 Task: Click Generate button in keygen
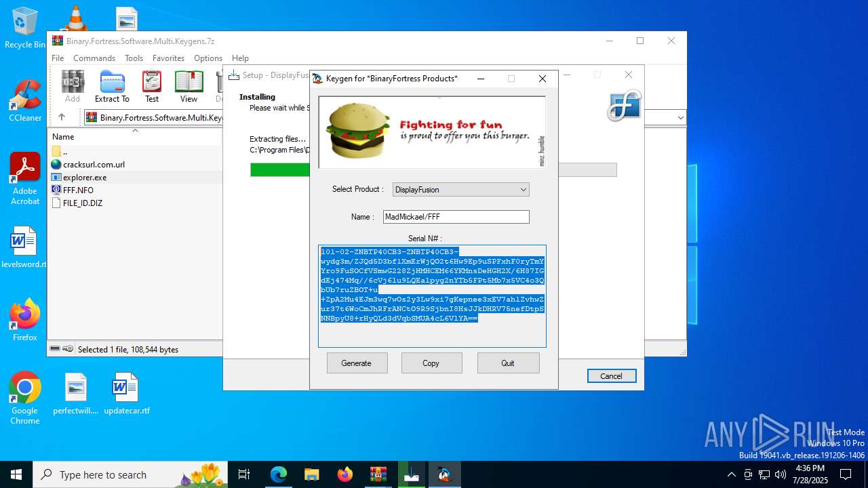[357, 363]
